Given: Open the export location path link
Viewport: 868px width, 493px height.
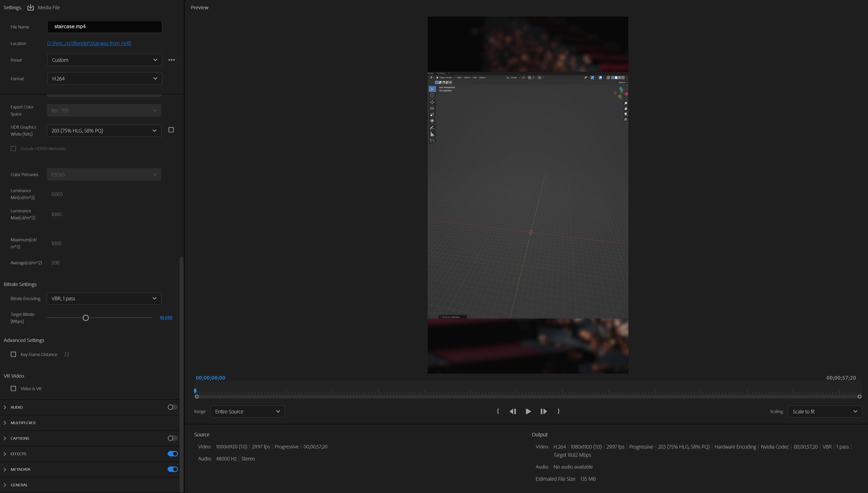Looking at the screenshot, I should click(89, 43).
